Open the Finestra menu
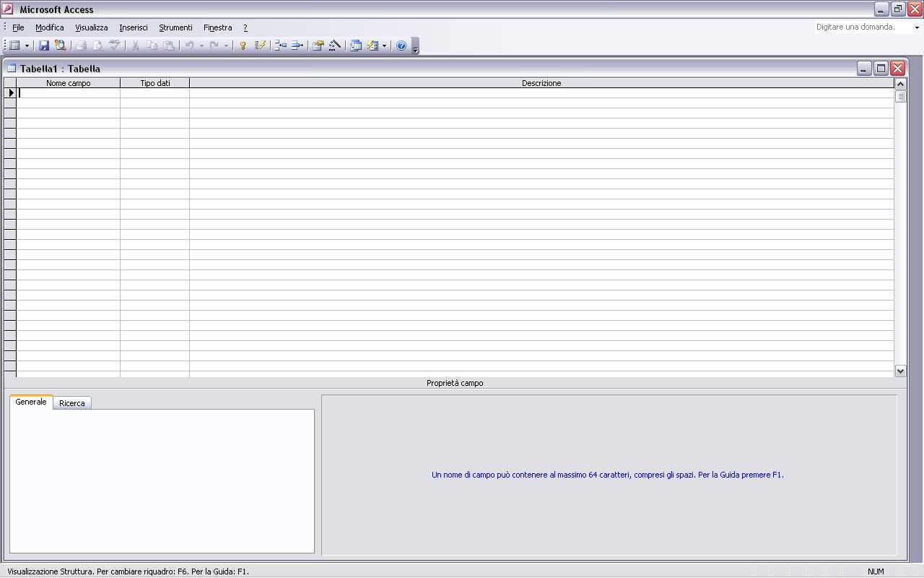 coord(218,27)
